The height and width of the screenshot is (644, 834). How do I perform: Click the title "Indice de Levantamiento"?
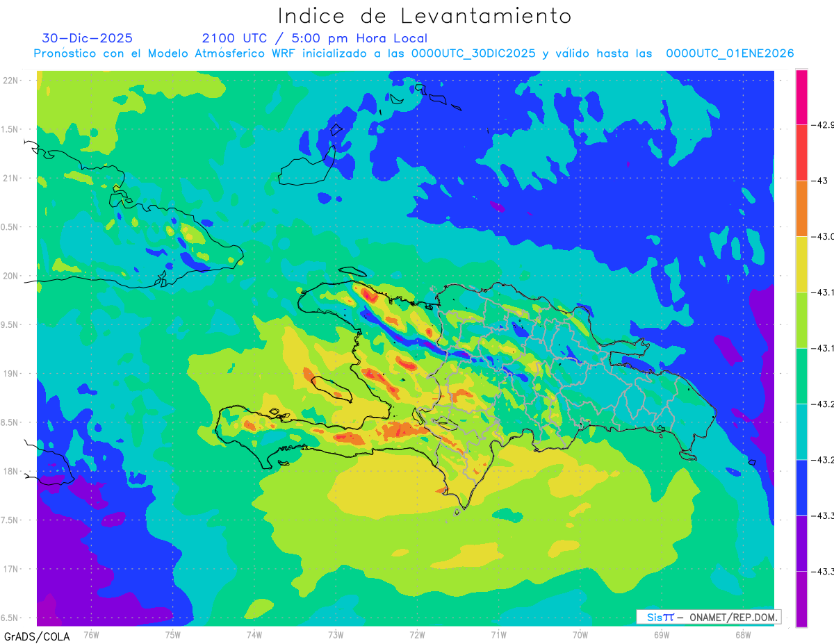(x=425, y=15)
